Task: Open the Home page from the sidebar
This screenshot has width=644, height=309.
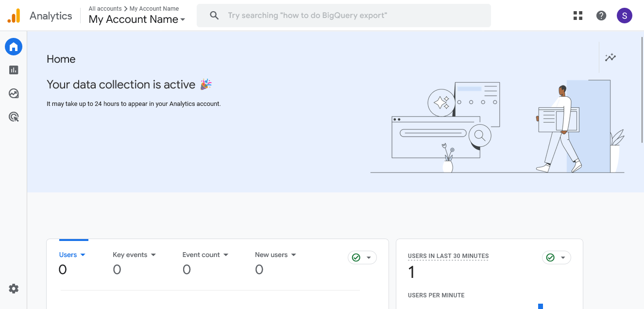Action: 13,47
